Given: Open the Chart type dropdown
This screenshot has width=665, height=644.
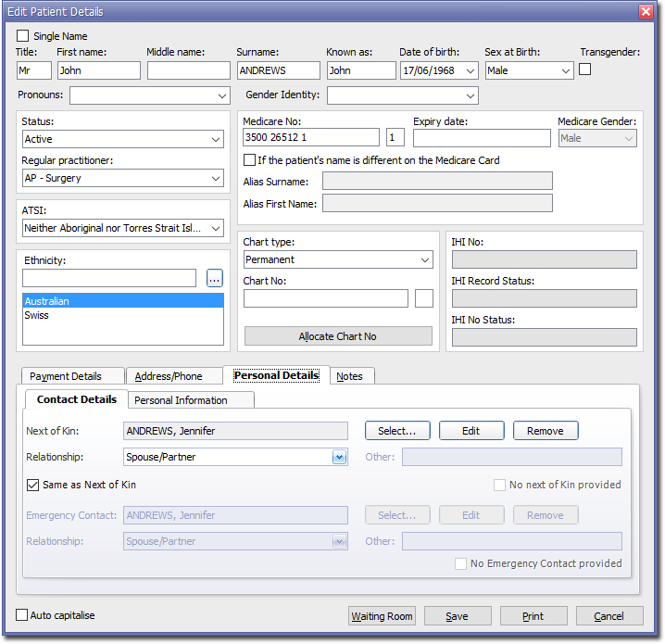Looking at the screenshot, I should tap(424, 260).
